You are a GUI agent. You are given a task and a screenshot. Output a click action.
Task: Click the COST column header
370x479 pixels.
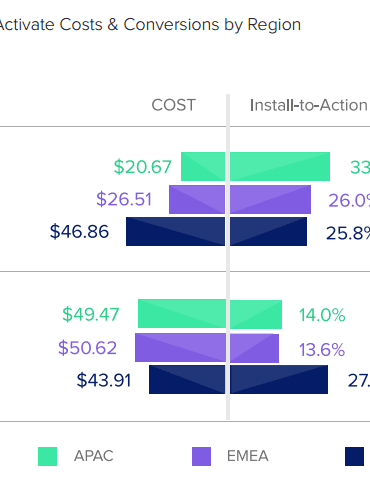[174, 105]
